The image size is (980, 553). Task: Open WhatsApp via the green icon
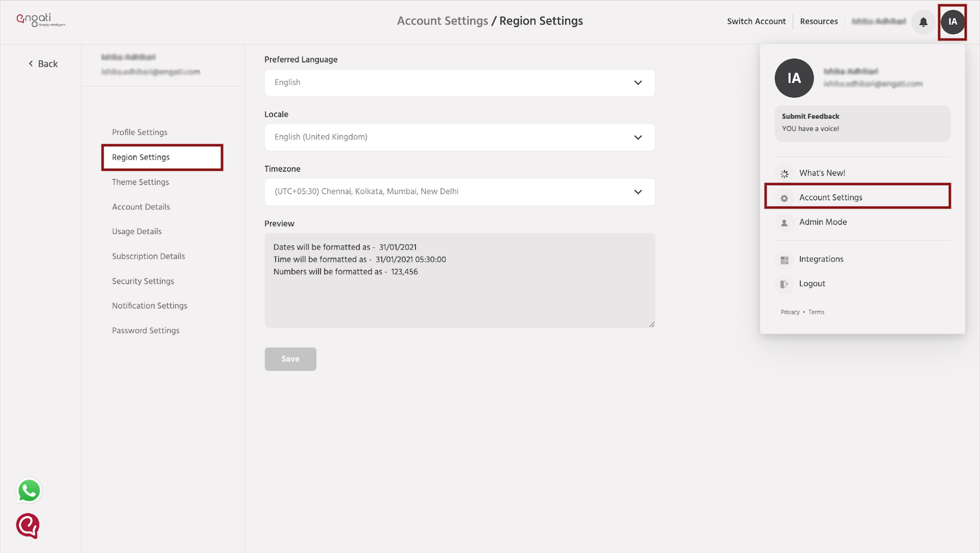(x=29, y=491)
